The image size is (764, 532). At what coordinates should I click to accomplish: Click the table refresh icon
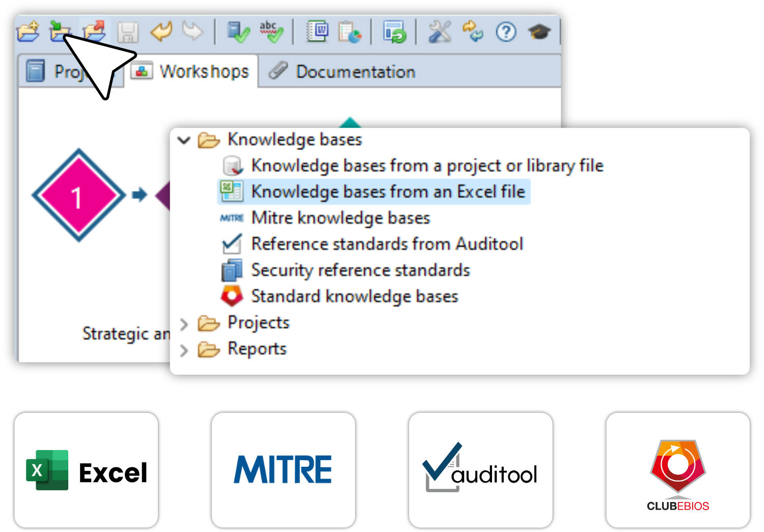tap(395, 32)
